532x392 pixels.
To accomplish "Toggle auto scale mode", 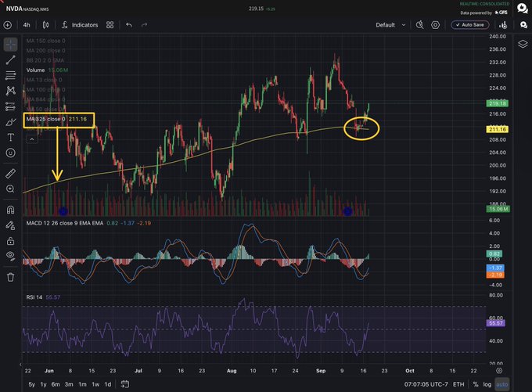I will (x=502, y=384).
